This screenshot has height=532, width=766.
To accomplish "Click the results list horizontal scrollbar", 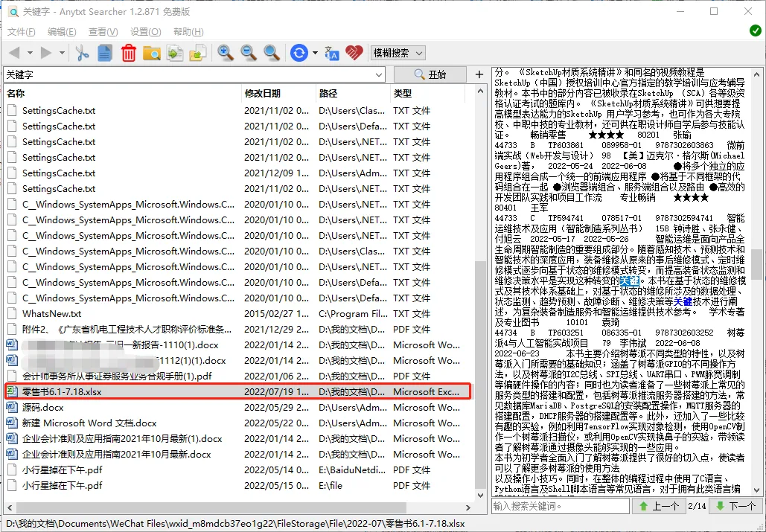I will tap(211, 507).
